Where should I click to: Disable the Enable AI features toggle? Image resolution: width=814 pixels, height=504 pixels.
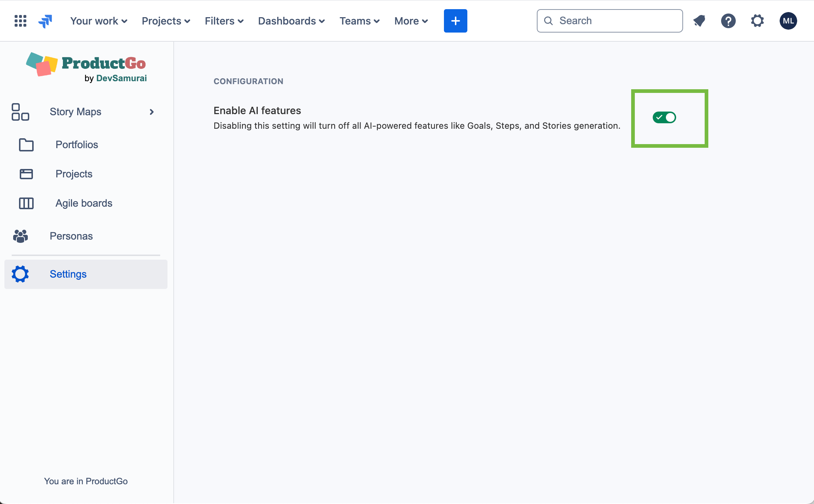[664, 117]
